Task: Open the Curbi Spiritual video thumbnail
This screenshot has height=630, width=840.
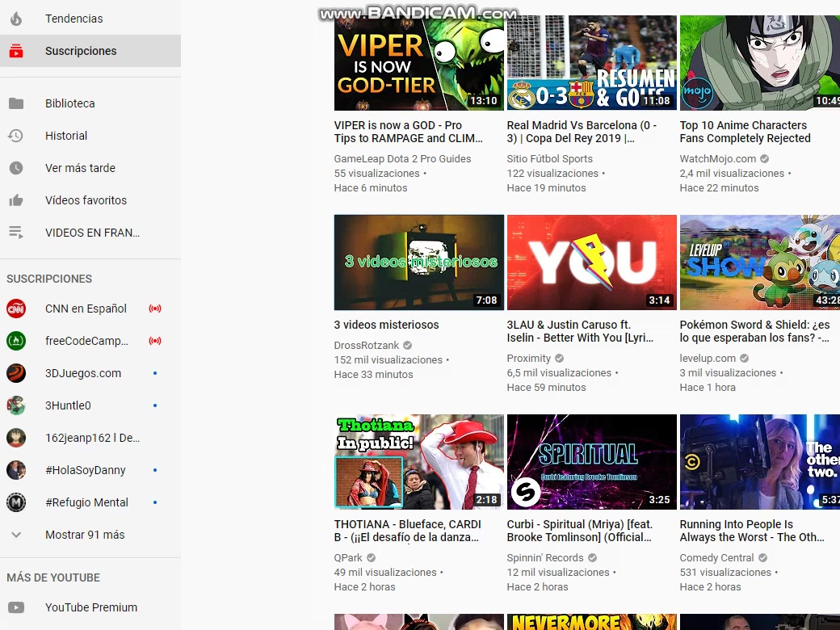Action: (591, 462)
